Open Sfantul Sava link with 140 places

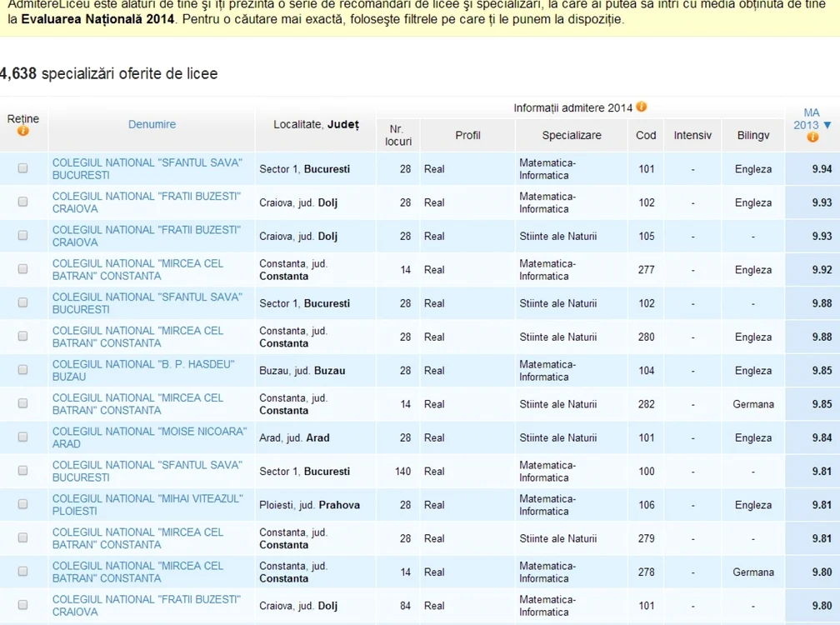pyautogui.click(x=147, y=472)
